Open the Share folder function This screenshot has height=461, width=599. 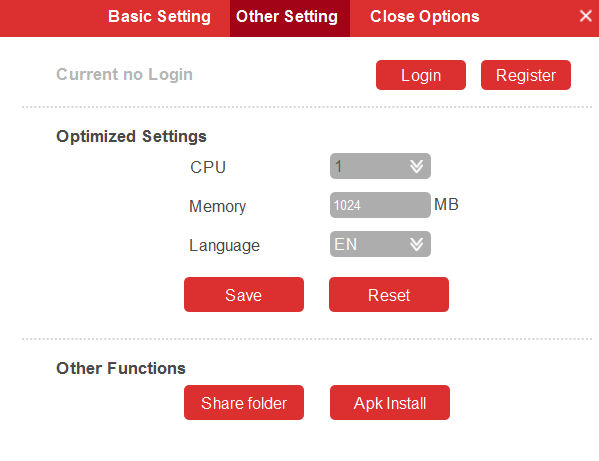pos(244,403)
